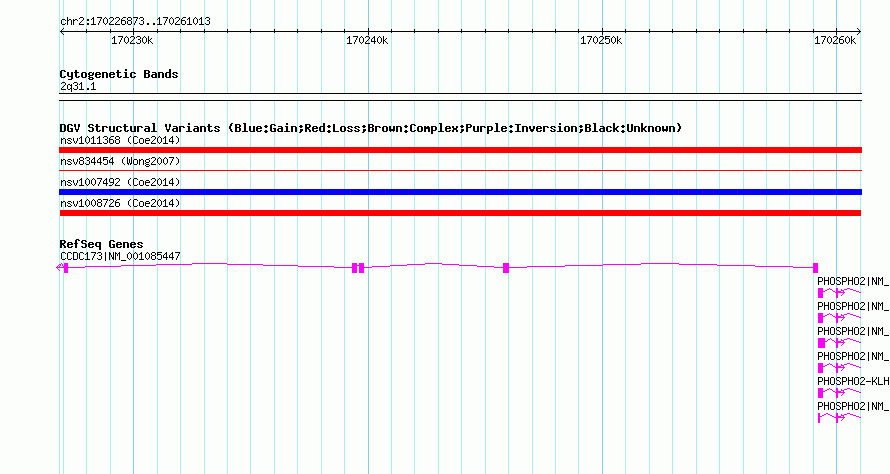Click the topmost PHOSPHO2|NM_ transcript label
This screenshot has width=890, height=474.
(853, 282)
